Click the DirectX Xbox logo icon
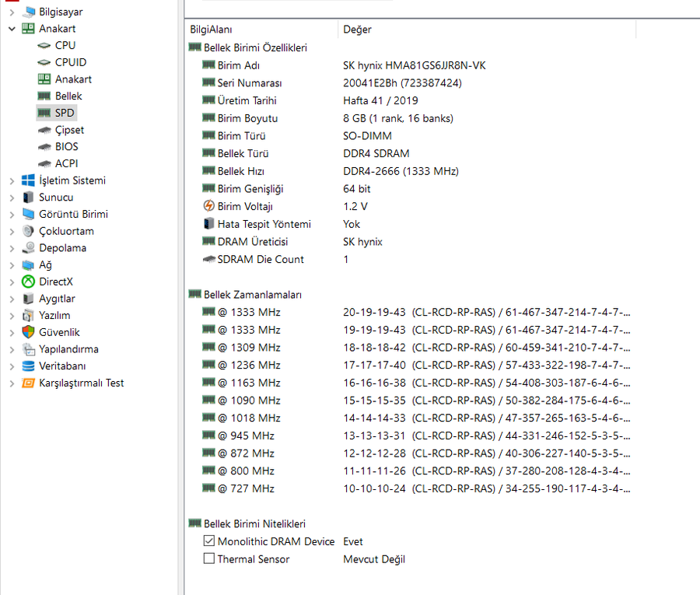Screen dimensions: 700x595 pyautogui.click(x=28, y=282)
